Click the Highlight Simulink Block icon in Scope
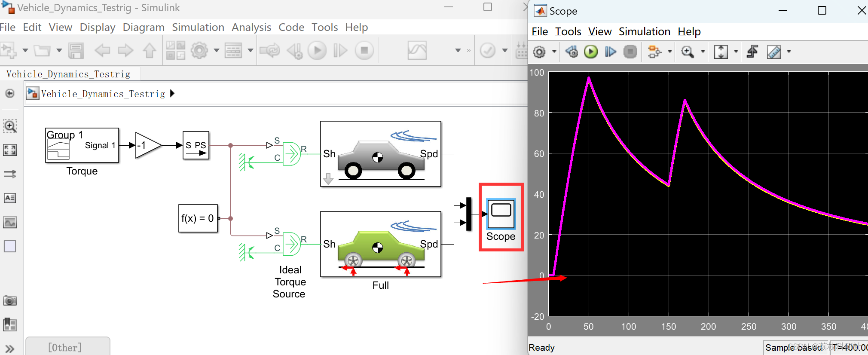868x355 pixels. tap(654, 52)
